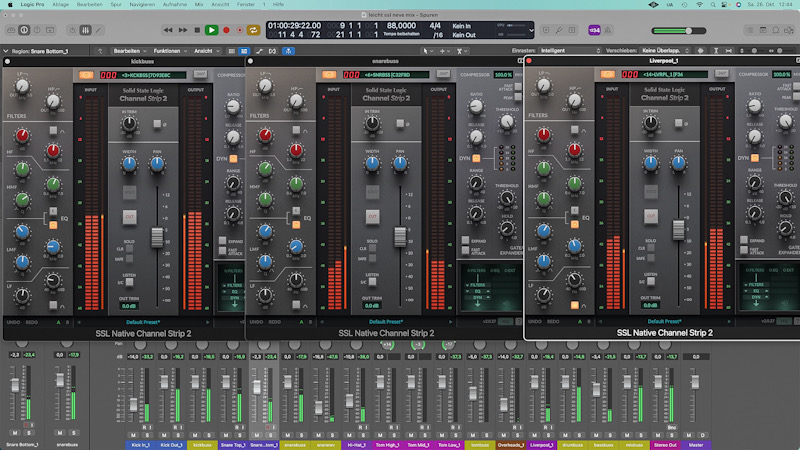Open the pointer tool dropdown
Viewport: 800px width, 450px height.
427,51
